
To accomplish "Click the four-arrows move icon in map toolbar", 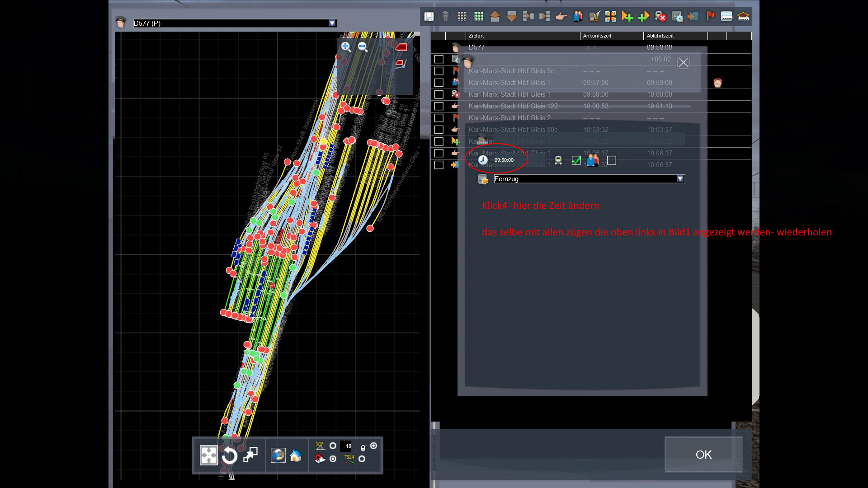I will [209, 455].
